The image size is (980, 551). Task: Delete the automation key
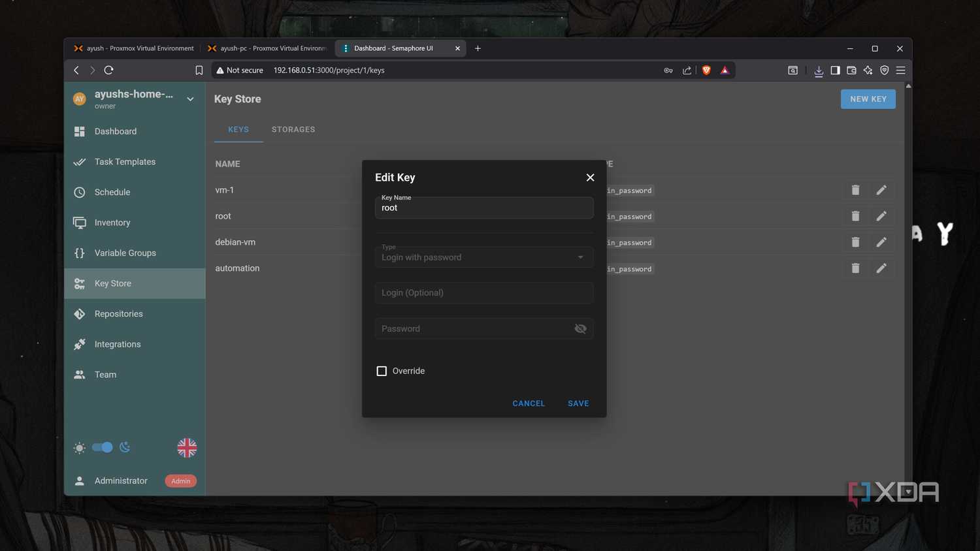(855, 268)
